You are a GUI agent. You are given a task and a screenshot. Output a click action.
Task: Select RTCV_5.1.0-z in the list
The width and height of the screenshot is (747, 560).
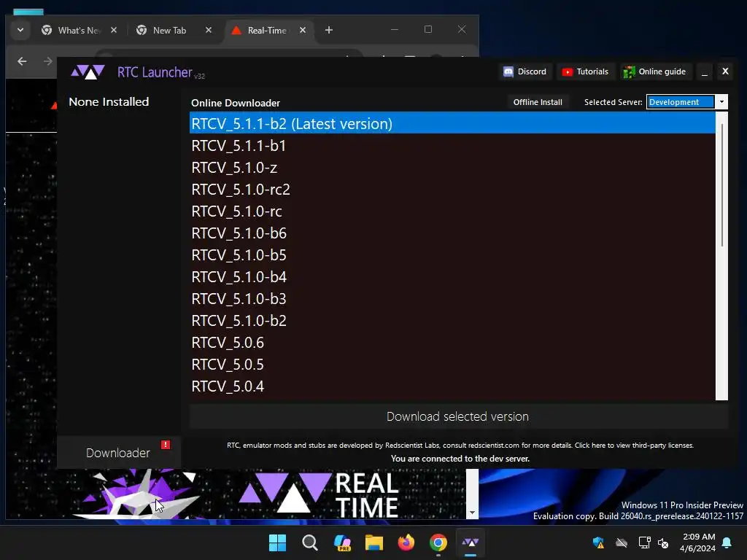click(x=452, y=167)
